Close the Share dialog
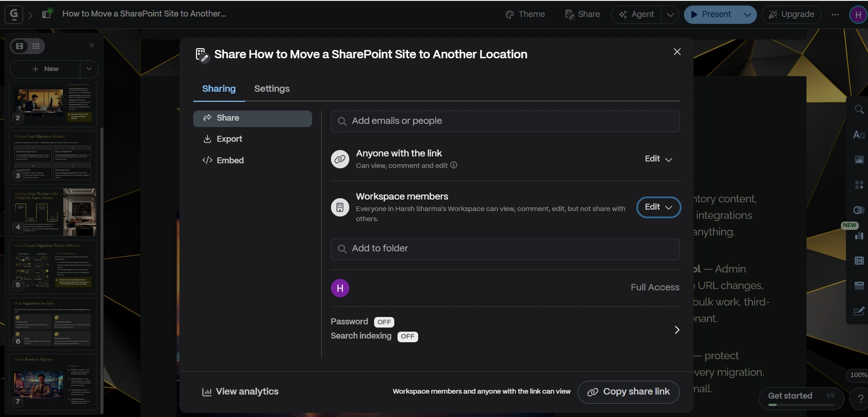The image size is (868, 417). (x=677, y=52)
